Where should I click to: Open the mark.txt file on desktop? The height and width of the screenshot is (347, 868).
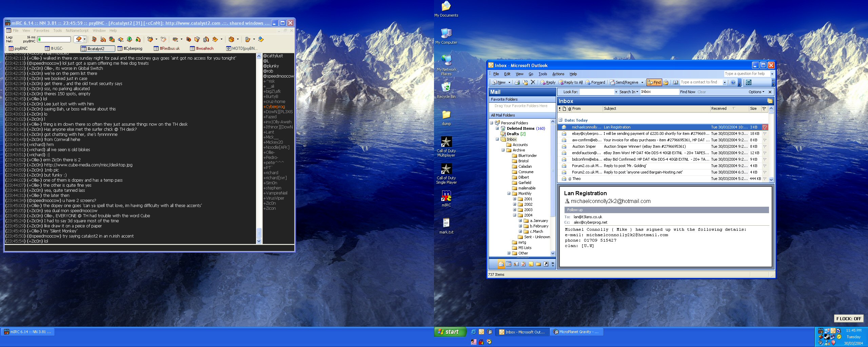446,226
